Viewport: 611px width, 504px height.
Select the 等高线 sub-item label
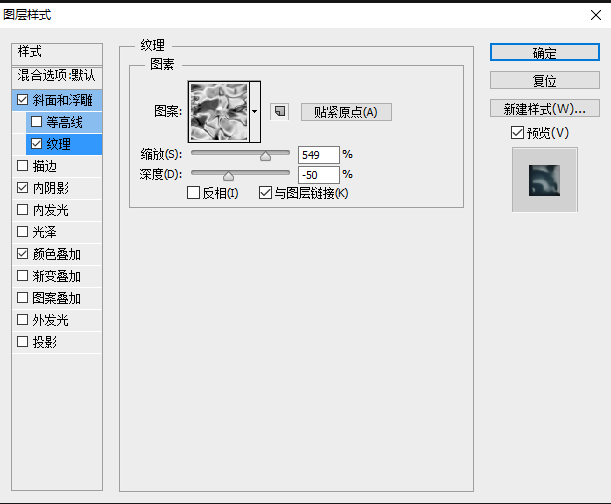[x=65, y=122]
